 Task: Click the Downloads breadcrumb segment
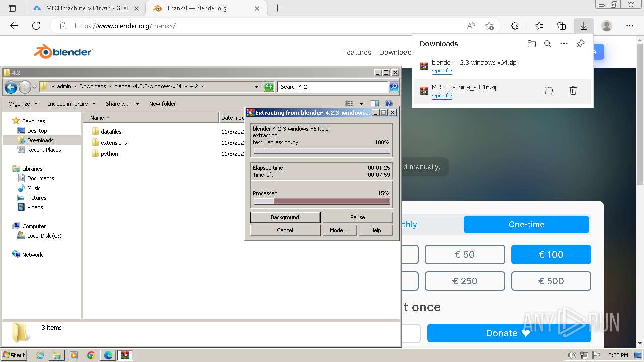93,86
